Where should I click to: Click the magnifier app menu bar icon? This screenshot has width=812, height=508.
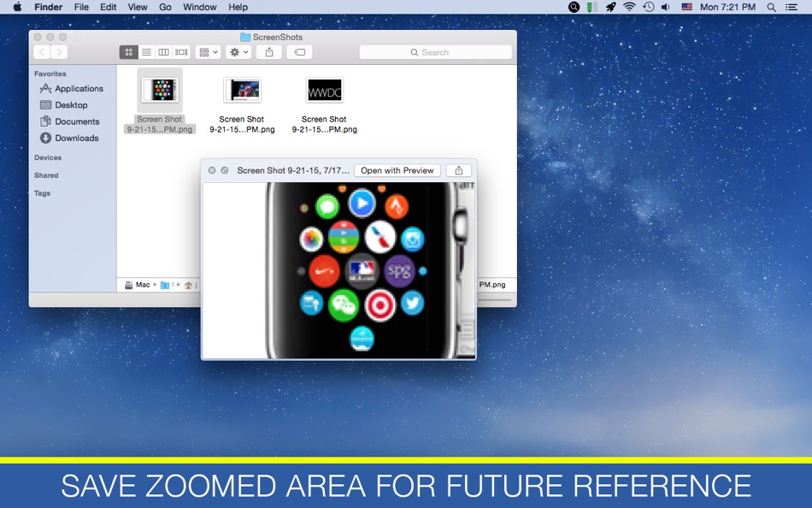(574, 7)
